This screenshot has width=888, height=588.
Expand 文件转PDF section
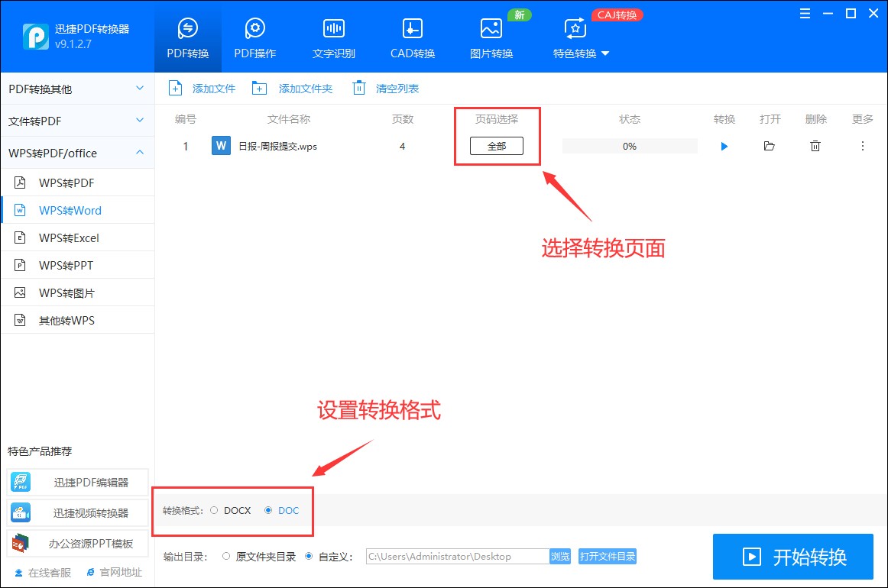click(77, 121)
